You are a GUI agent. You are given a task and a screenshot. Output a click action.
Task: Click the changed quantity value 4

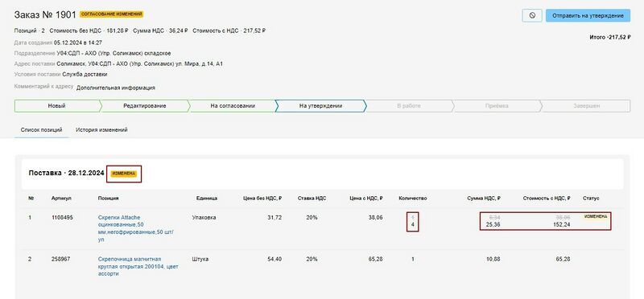tap(413, 225)
